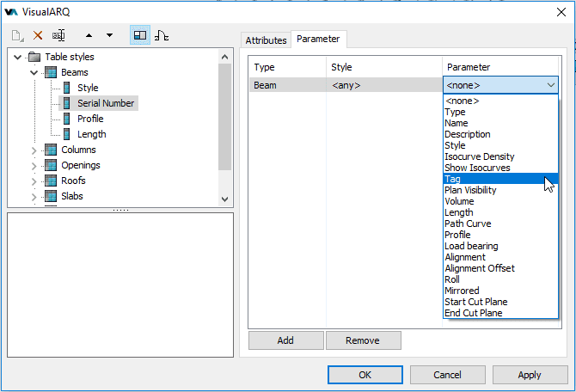Choose Load bearing parameter
The image size is (576, 392).
[x=500, y=246]
